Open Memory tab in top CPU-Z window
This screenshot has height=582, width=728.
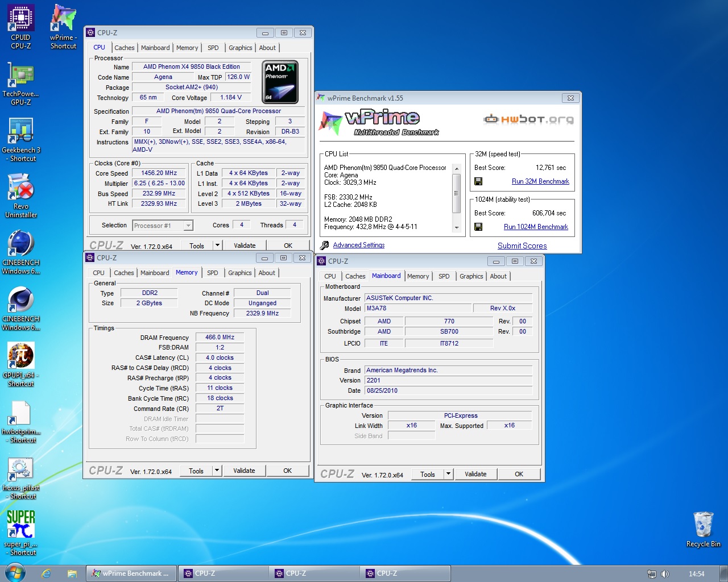click(187, 48)
